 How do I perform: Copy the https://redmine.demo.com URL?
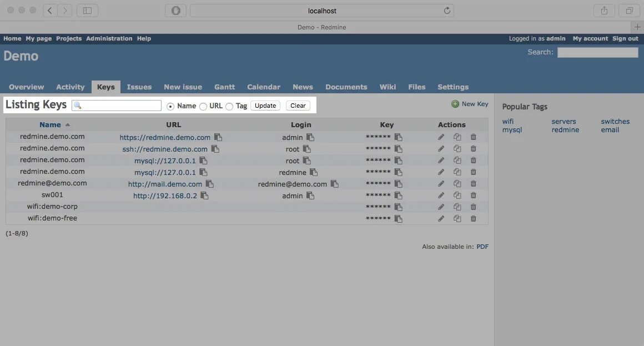220,137
